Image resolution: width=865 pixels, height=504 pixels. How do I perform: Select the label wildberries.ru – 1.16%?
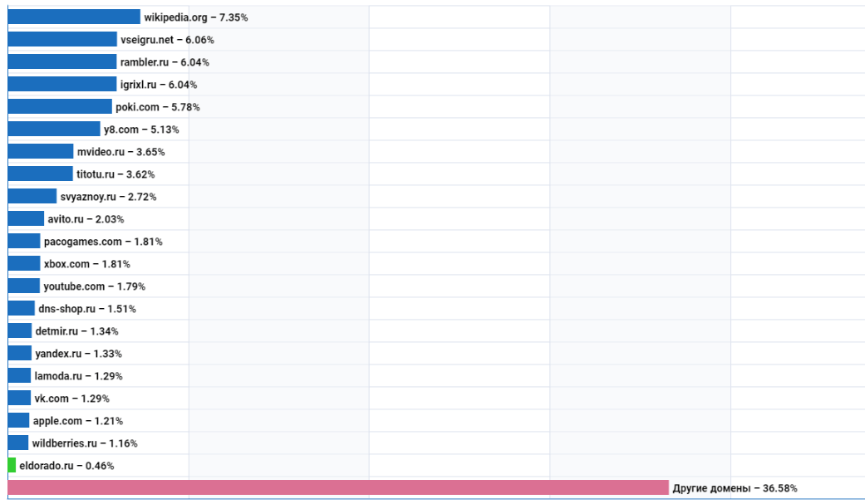click(85, 443)
